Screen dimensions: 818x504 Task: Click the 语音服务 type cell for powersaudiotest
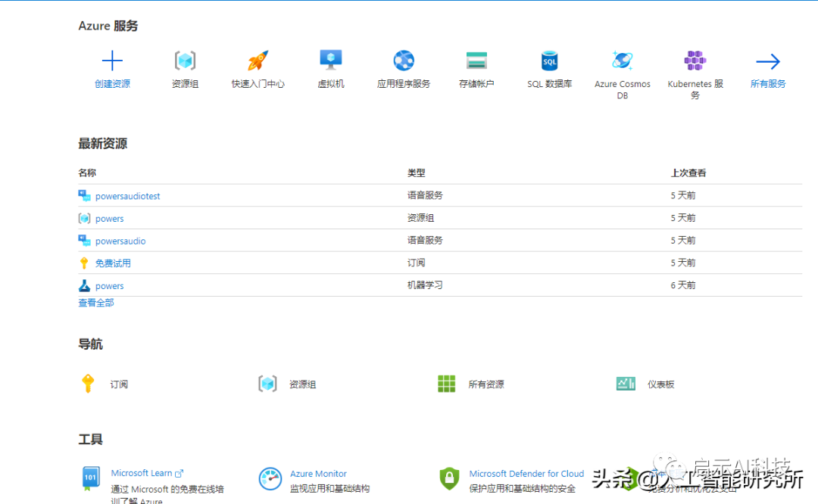[x=425, y=195]
